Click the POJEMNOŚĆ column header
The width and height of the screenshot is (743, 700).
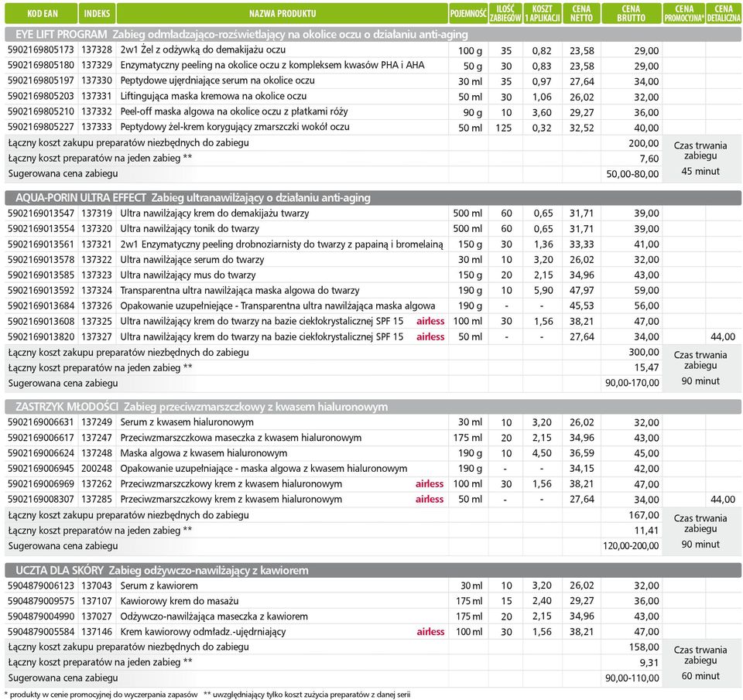point(468,14)
